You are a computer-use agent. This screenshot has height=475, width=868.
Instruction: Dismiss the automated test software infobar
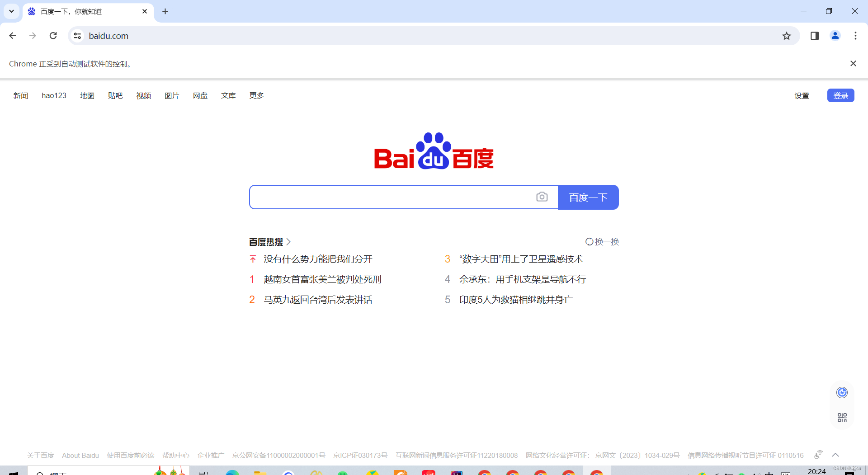[853, 64]
